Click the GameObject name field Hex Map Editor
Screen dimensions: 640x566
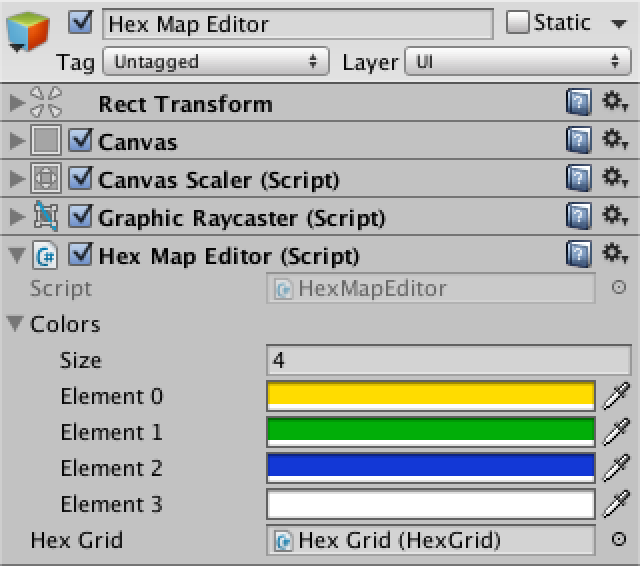click(x=298, y=24)
